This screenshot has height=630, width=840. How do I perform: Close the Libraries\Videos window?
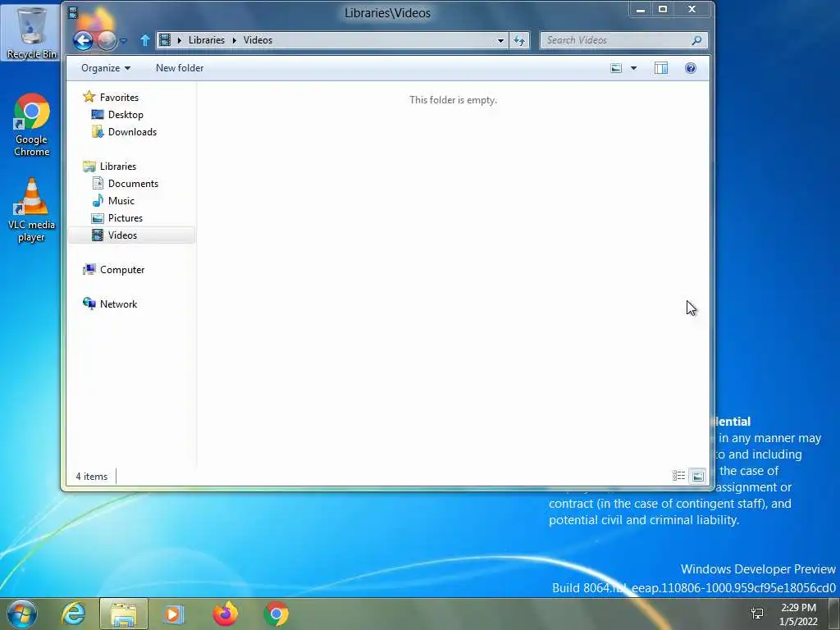(x=692, y=10)
